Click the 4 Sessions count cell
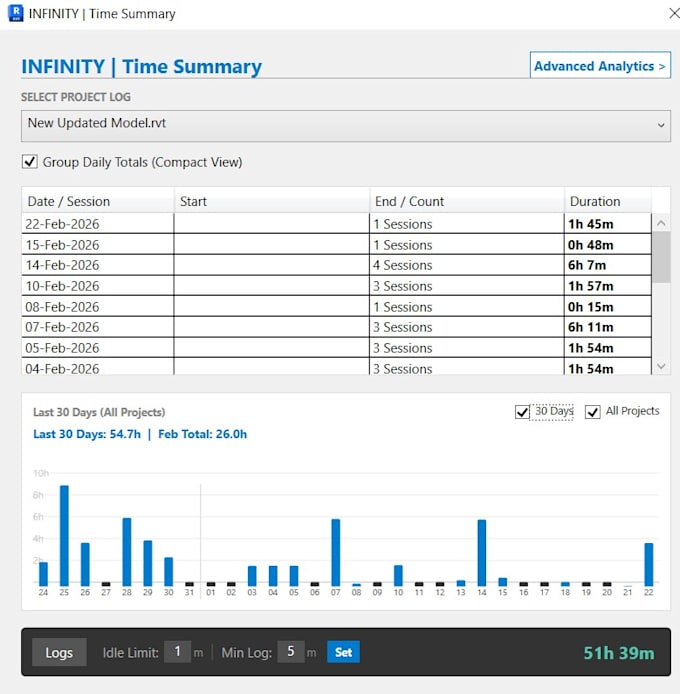680x694 pixels. [x=467, y=265]
